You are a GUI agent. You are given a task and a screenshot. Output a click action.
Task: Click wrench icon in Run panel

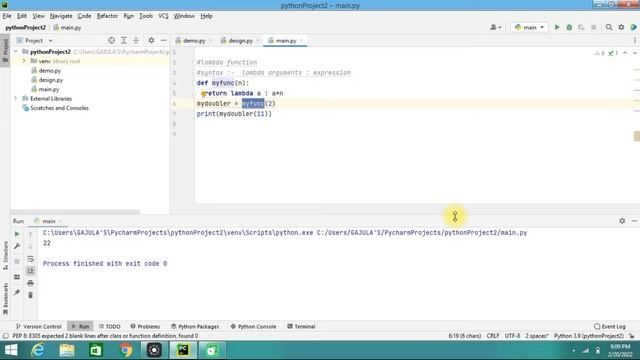17,246
